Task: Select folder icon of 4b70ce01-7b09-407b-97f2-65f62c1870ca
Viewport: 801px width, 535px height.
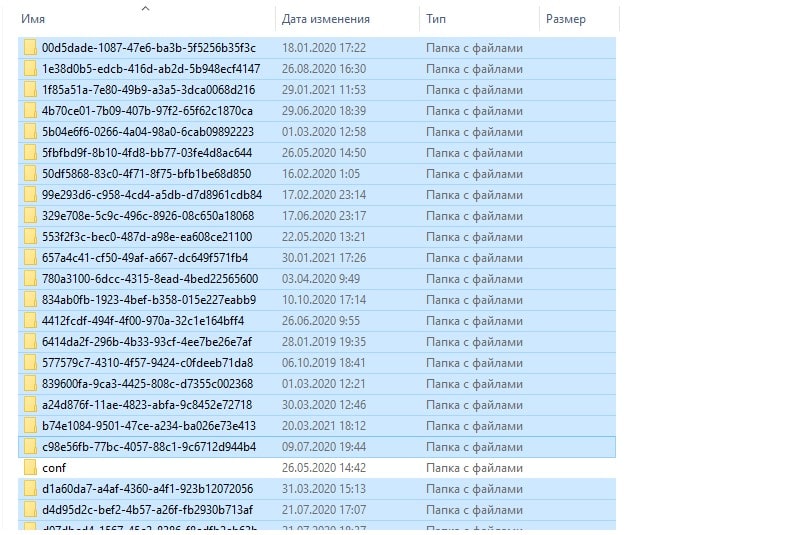Action: click(30, 110)
